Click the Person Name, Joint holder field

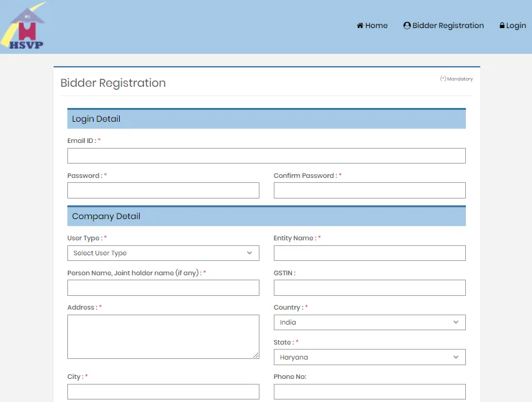pos(163,288)
